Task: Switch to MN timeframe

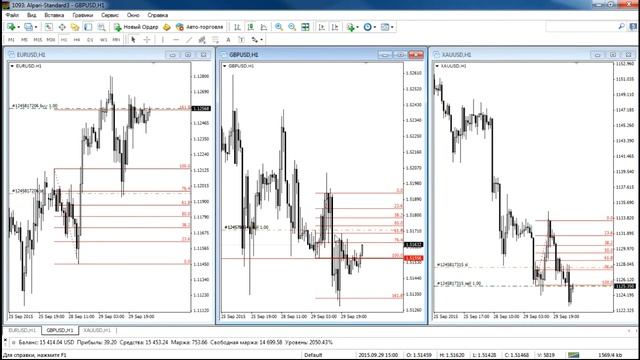Action: 116,40
